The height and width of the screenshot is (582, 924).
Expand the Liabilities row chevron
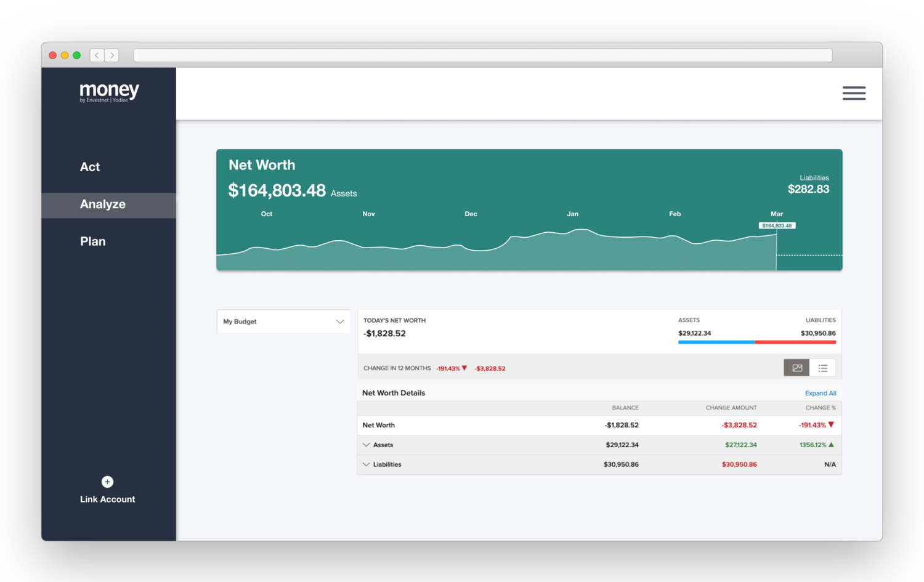pyautogui.click(x=367, y=464)
